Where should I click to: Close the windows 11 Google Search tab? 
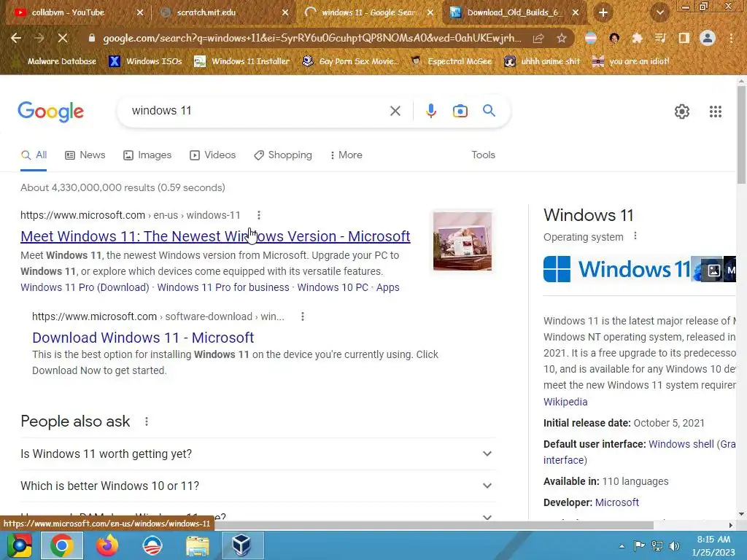pyautogui.click(x=430, y=13)
